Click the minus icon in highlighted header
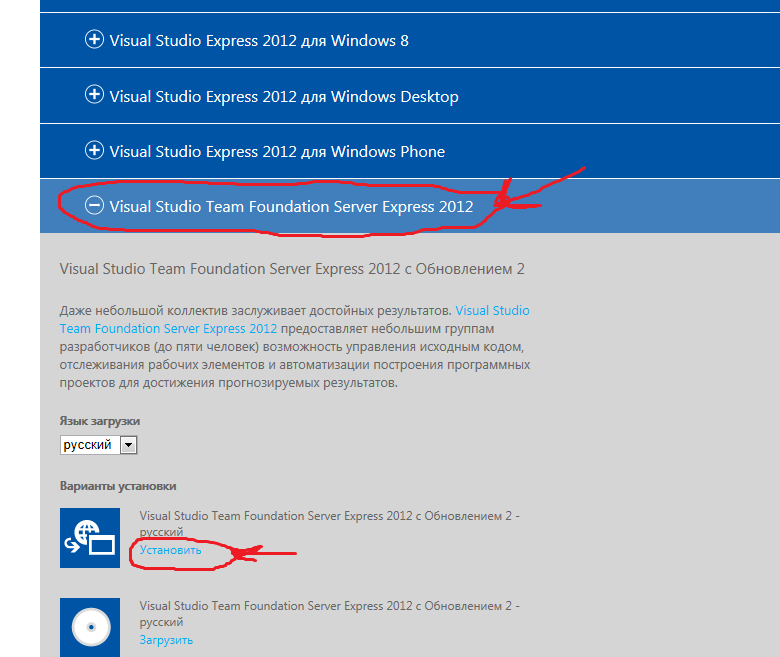 [94, 205]
